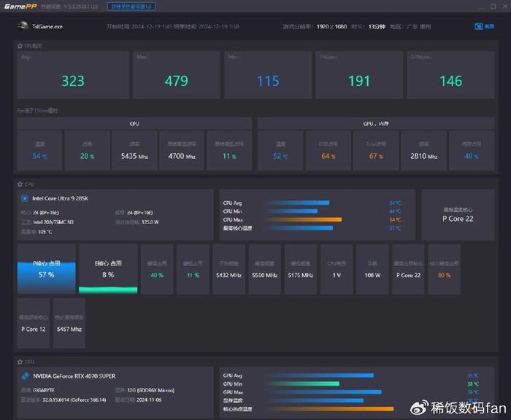Click the P Core 12 tile
511x420 pixels.
click(34, 323)
